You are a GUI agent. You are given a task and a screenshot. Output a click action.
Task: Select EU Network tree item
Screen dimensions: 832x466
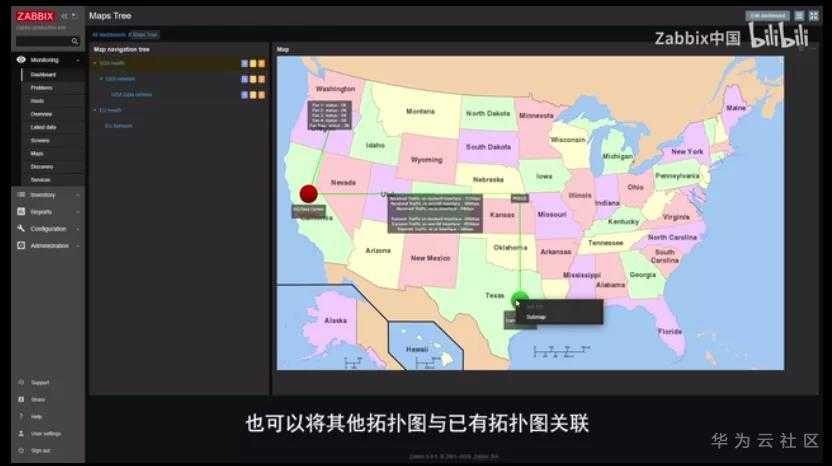[119, 126]
